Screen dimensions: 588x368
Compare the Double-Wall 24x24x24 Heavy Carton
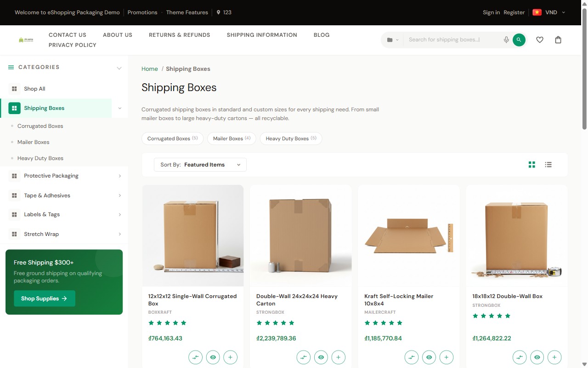(303, 357)
